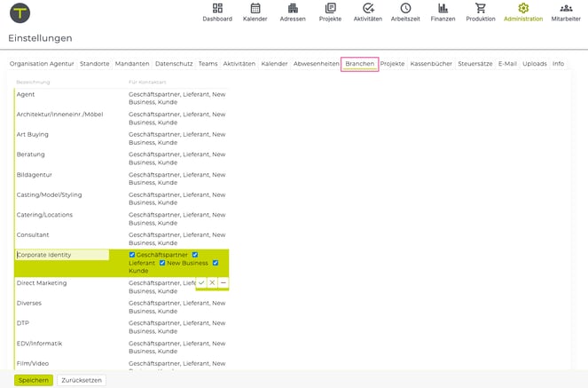This screenshot has height=388, width=588.
Task: Select the Catering/Locations row
Action: [122, 218]
